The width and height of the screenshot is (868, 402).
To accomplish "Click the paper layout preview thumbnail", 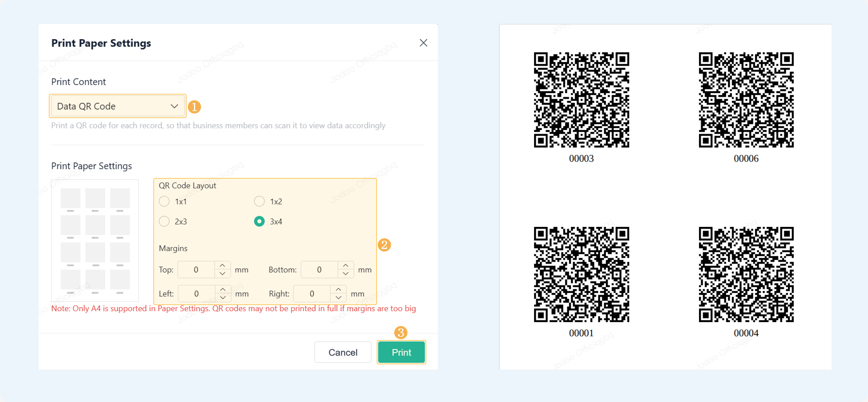I will click(x=95, y=241).
